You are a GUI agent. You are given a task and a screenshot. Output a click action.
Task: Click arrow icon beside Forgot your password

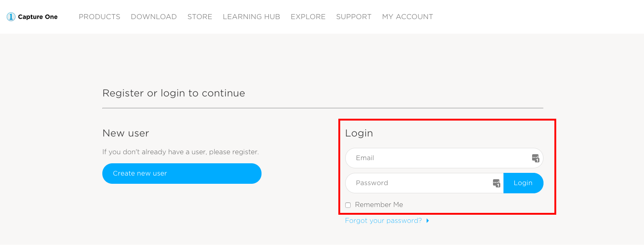click(428, 221)
